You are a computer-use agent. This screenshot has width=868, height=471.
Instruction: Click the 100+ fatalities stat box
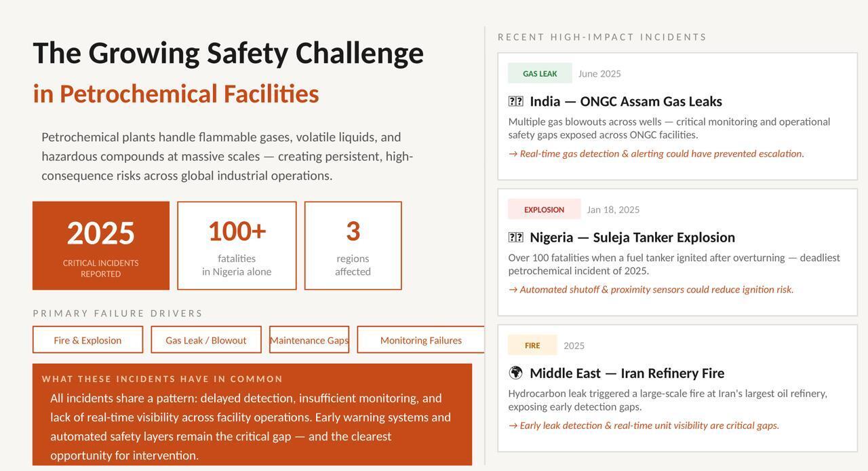click(x=237, y=246)
